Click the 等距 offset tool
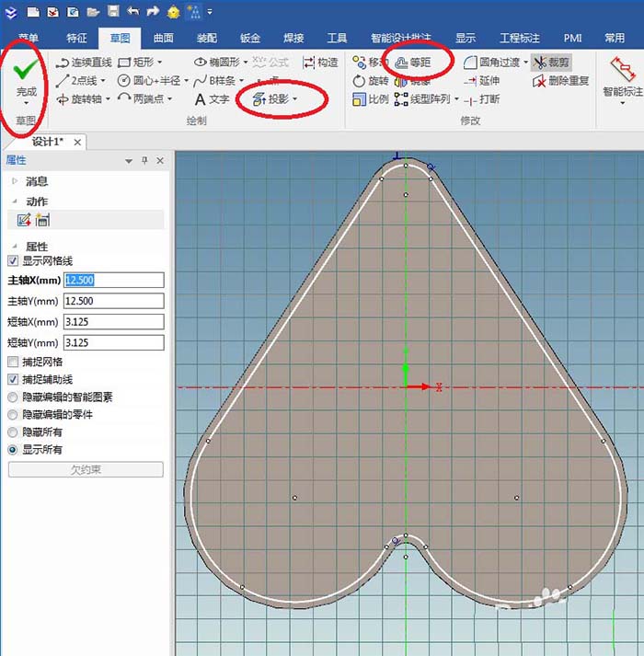Image resolution: width=644 pixels, height=656 pixels. pos(413,63)
